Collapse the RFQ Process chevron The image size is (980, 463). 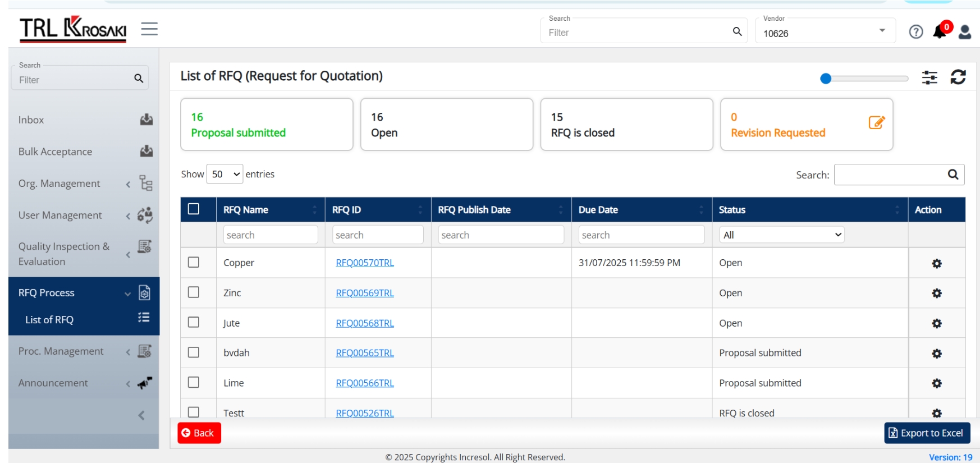pyautogui.click(x=128, y=294)
